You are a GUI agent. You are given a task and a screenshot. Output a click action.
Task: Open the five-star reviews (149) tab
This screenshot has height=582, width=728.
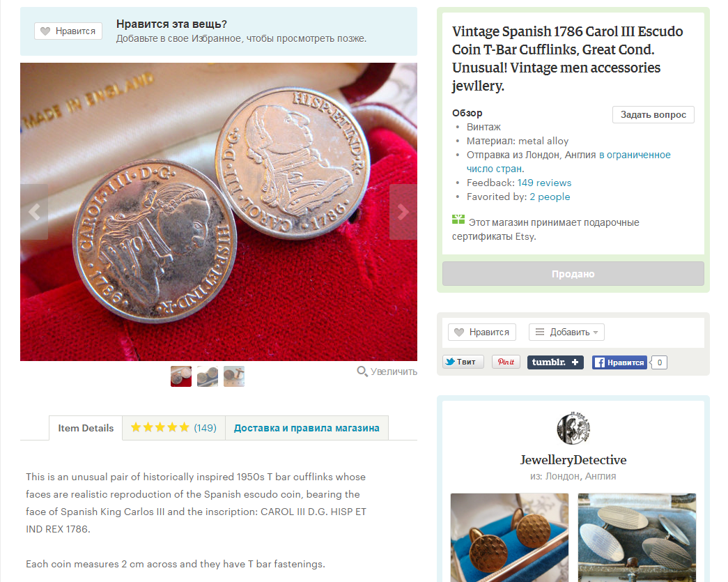pyautogui.click(x=173, y=428)
